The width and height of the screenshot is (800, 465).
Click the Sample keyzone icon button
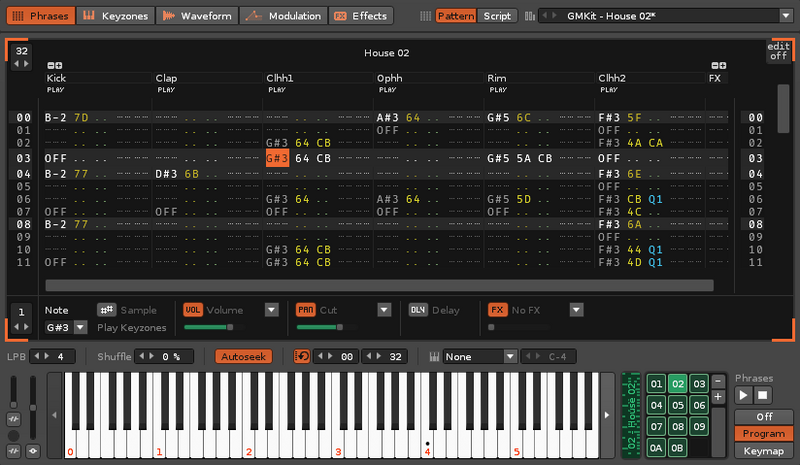click(106, 310)
